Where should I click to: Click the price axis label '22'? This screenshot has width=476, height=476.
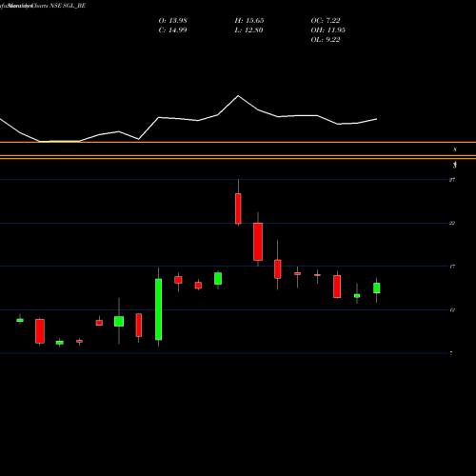(x=452, y=223)
